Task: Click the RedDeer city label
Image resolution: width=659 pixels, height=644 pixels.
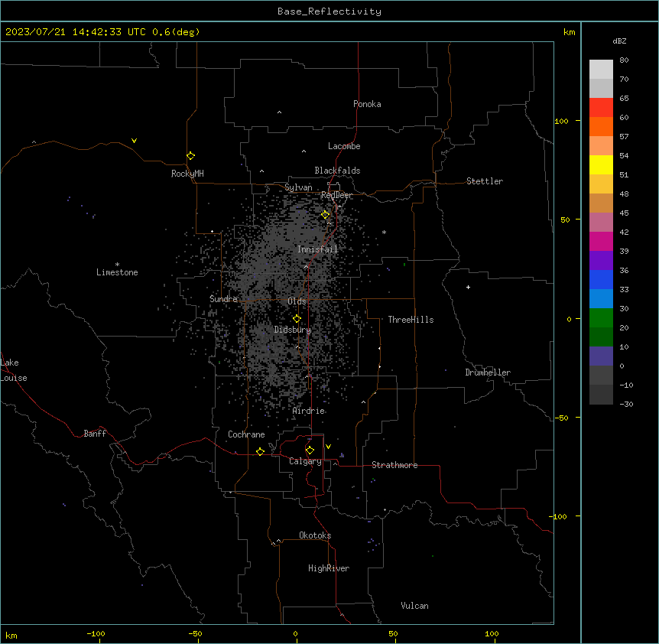Action: pyautogui.click(x=336, y=195)
